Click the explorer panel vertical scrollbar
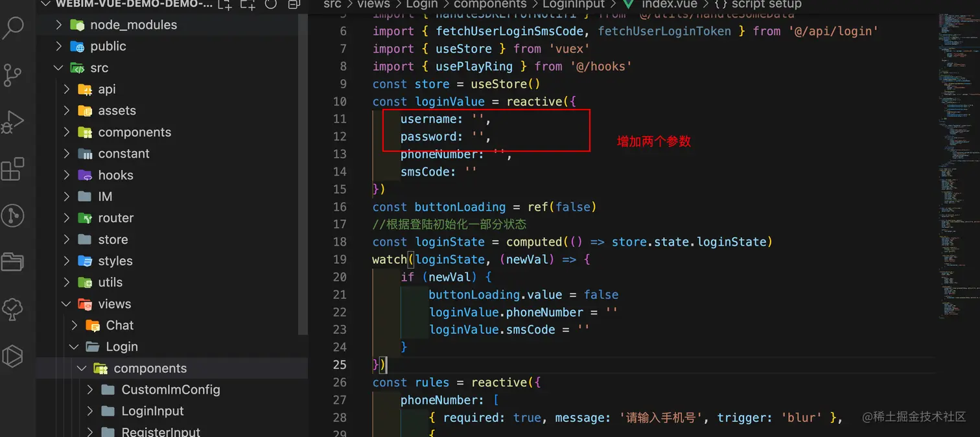This screenshot has width=980, height=437. pyautogui.click(x=303, y=174)
